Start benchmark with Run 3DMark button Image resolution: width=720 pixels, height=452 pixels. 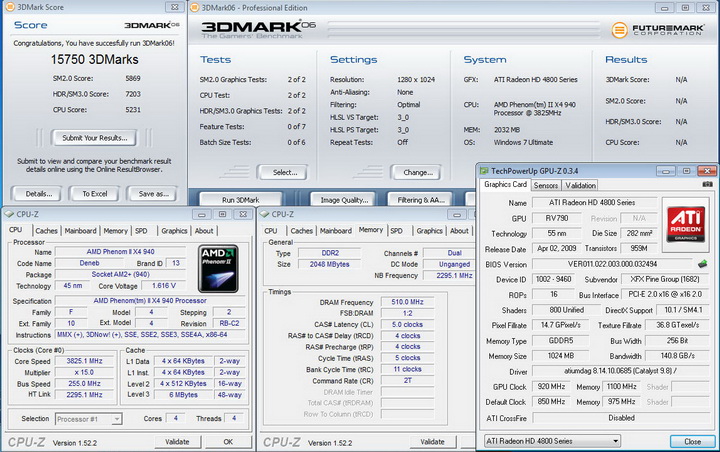(x=241, y=200)
